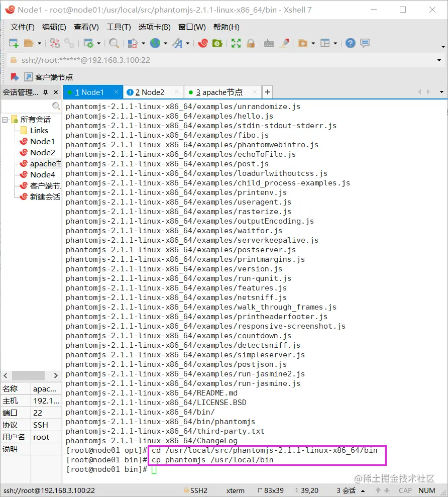Open the 窗口(W) menu
Screen dimensions: 448x497
[x=192, y=27]
